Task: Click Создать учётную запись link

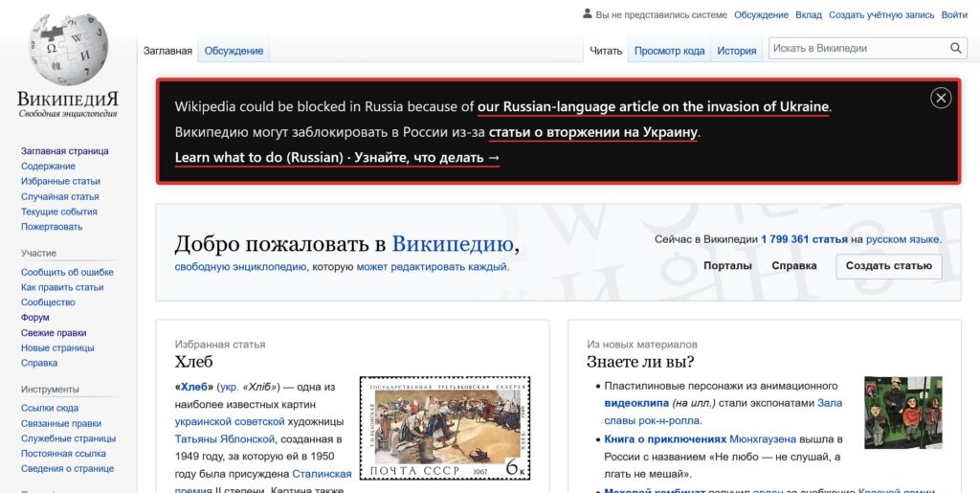Action: coord(880,14)
